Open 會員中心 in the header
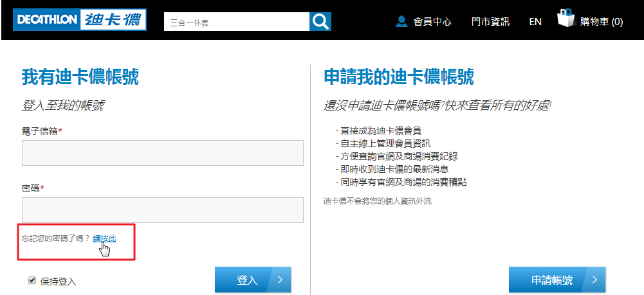The width and height of the screenshot is (644, 295). (432, 22)
